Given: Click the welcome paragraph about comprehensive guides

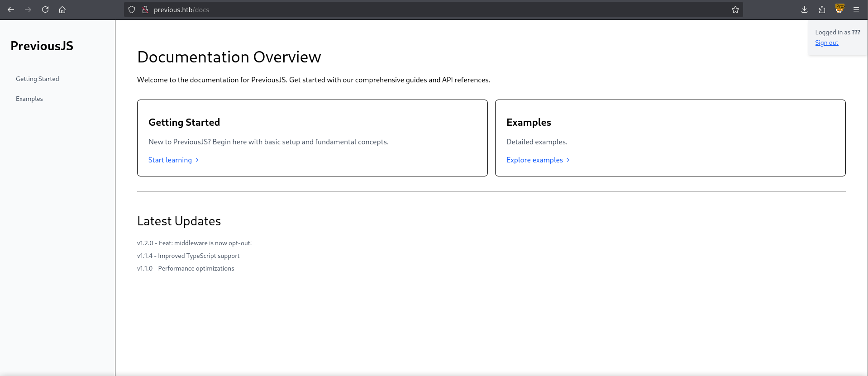Looking at the screenshot, I should pos(314,80).
